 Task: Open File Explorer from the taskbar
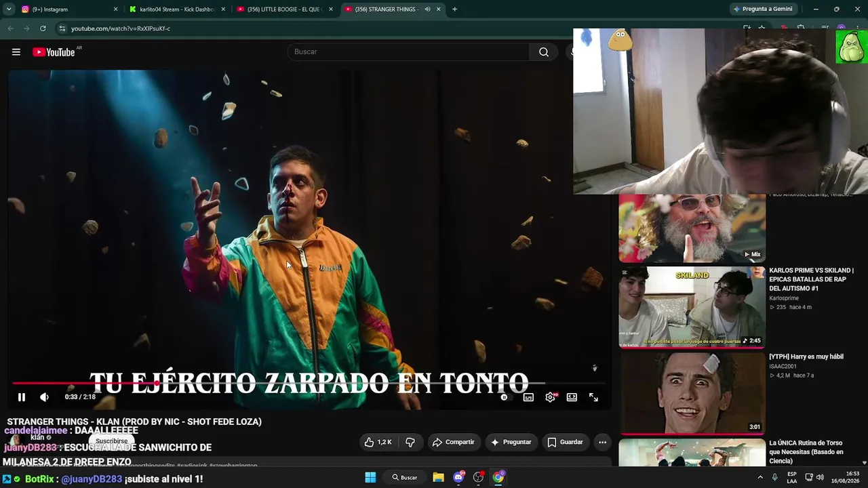438,477
